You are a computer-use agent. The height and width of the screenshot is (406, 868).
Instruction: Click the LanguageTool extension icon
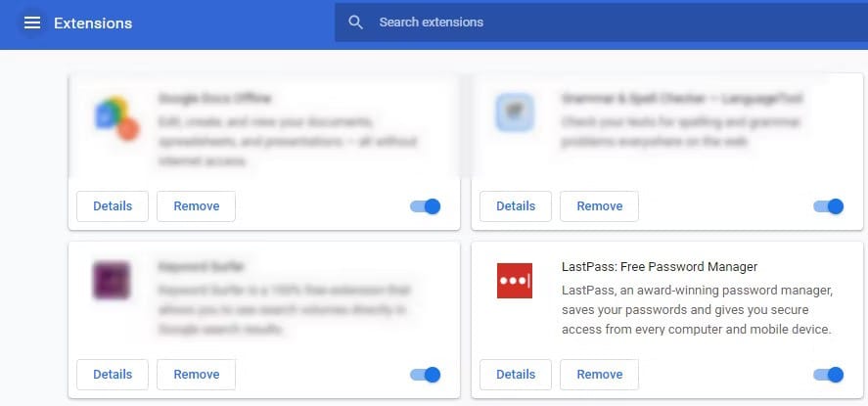coord(515,113)
